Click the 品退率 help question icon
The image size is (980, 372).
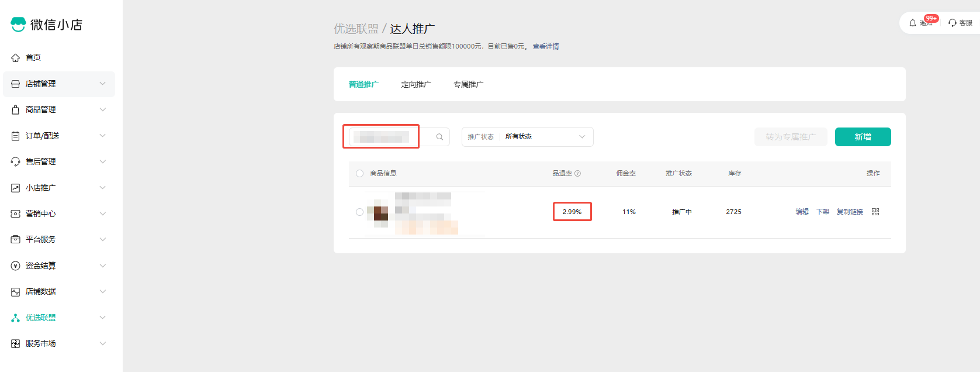(577, 174)
